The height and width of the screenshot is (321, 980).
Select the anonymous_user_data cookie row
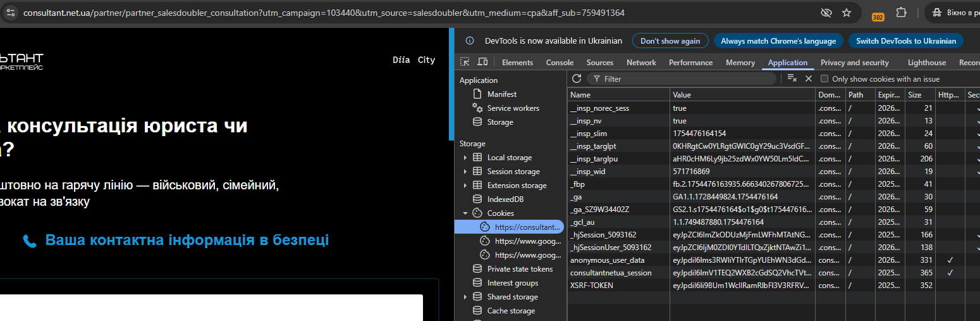point(773,260)
